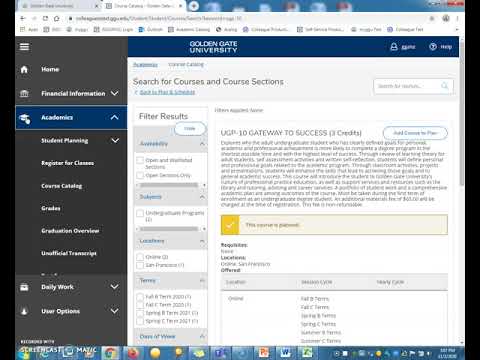Open the hamburger menu in the sidebar
This screenshot has width=480, height=360.
tap(24, 47)
